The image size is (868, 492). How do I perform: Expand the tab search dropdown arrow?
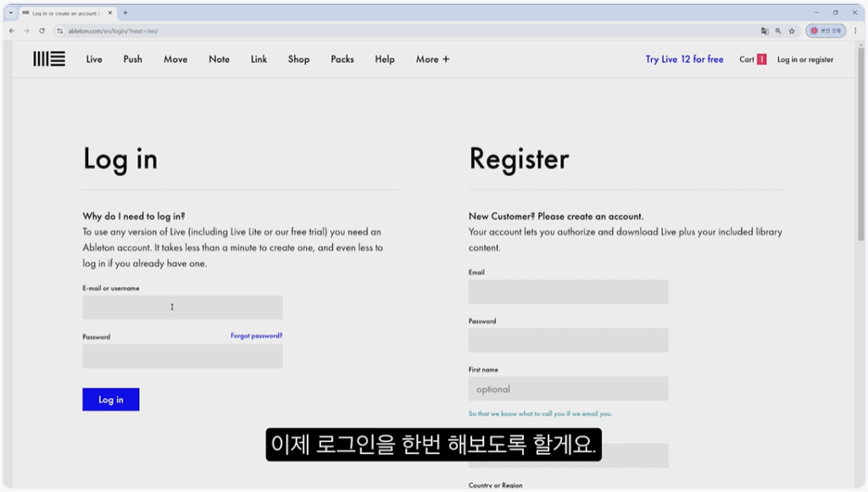coord(10,13)
